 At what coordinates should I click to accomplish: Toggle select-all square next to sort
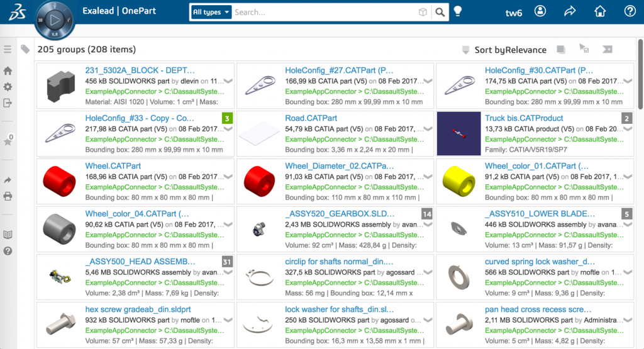560,49
